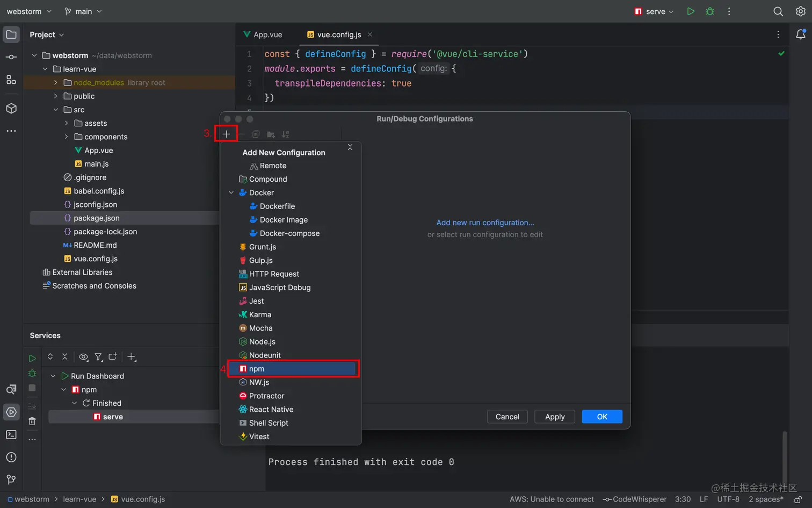Click CodeWhisperer status bar widget
Screen dimensions: 812x508
[634, 499]
